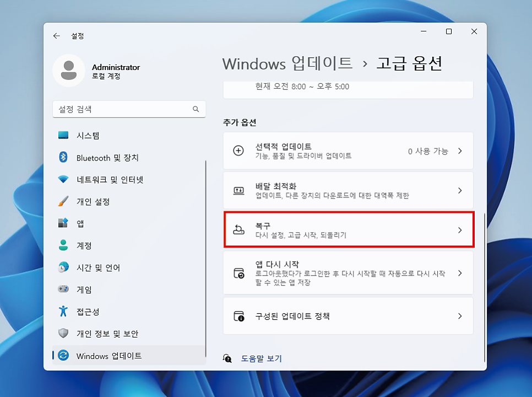532x397 pixels.
Task: Click the 개인 정보 및 보안 shield icon
Action: (x=63, y=333)
